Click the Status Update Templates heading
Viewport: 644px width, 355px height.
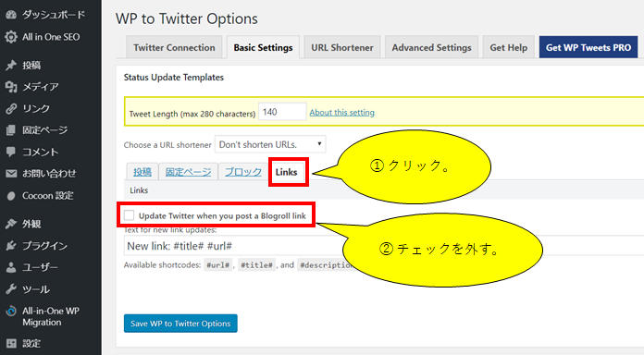174,77
